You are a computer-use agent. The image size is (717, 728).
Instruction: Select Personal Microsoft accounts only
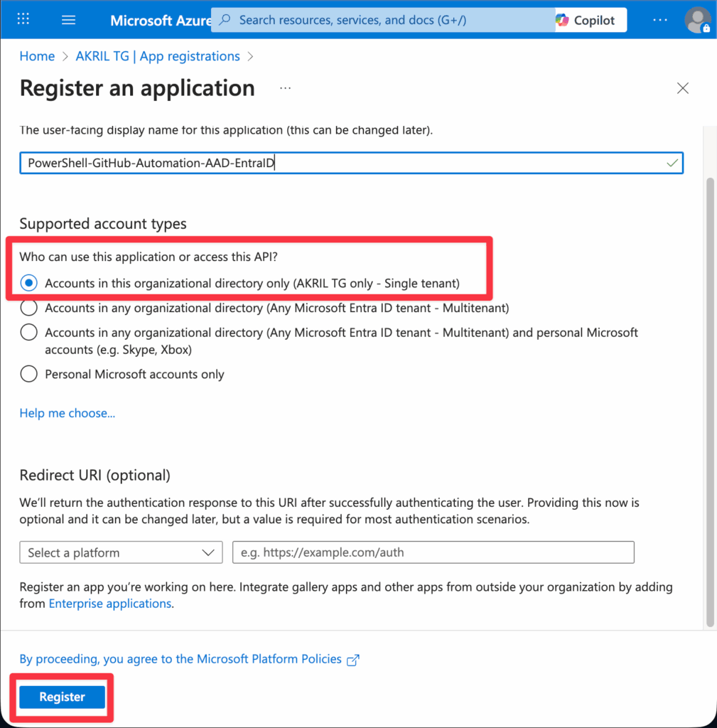28,373
